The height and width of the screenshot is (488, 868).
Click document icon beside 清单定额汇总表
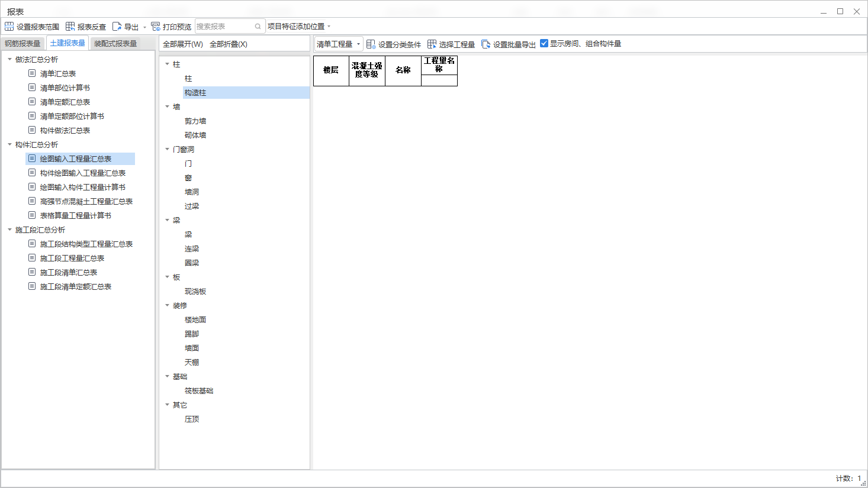pyautogui.click(x=32, y=102)
